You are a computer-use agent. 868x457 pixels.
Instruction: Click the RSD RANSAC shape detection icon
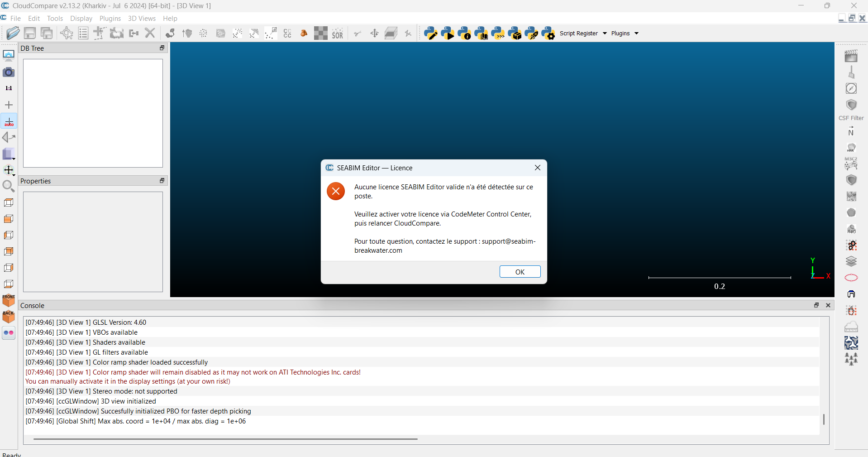click(851, 229)
